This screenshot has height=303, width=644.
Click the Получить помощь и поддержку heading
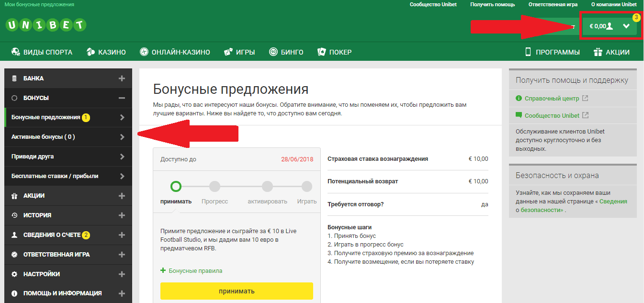(572, 80)
